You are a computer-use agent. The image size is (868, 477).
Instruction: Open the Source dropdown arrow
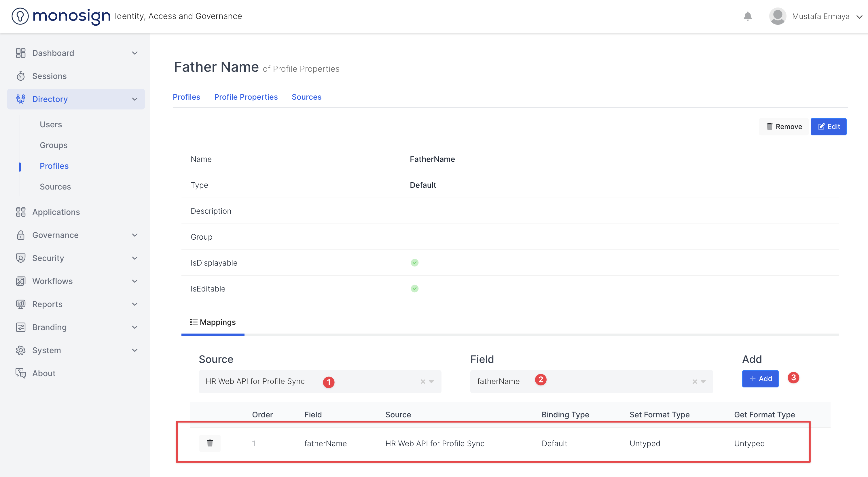tap(432, 382)
